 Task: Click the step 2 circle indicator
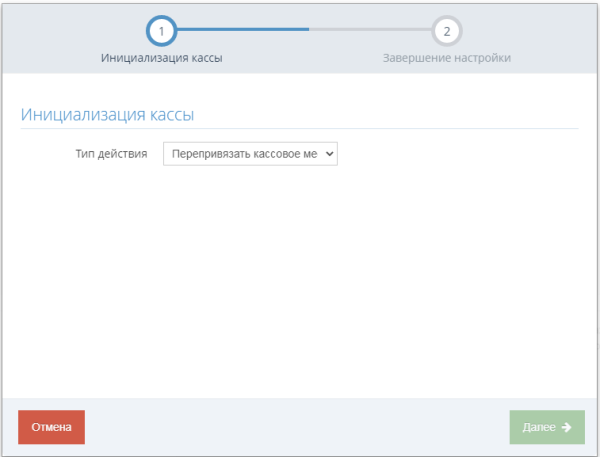click(447, 31)
